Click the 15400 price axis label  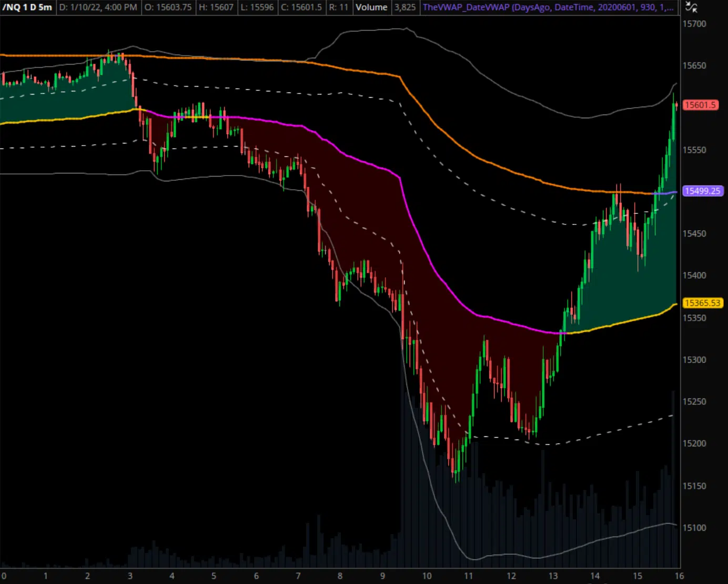(694, 275)
